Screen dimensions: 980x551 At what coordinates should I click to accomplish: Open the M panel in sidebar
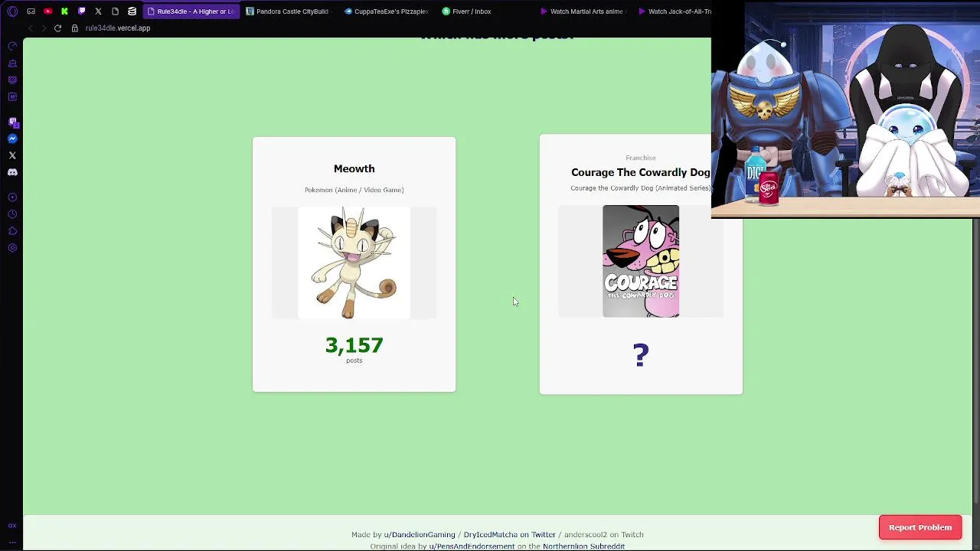[12, 97]
